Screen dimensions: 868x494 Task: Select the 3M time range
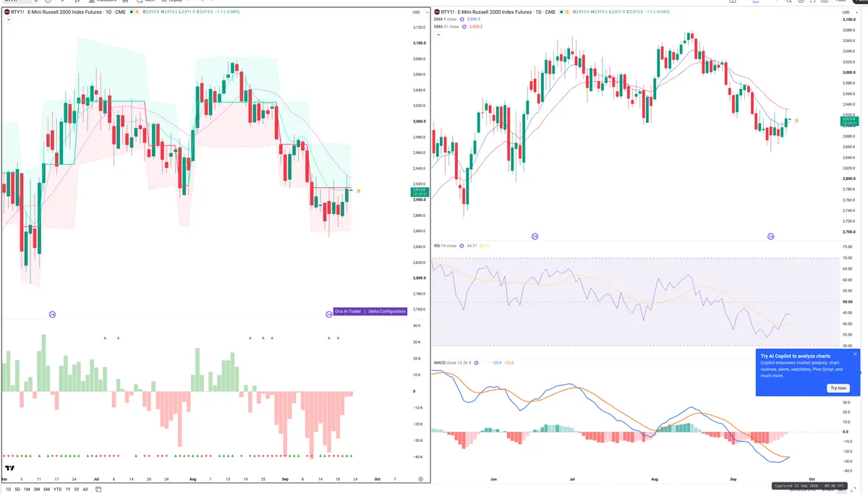pyautogui.click(x=36, y=489)
